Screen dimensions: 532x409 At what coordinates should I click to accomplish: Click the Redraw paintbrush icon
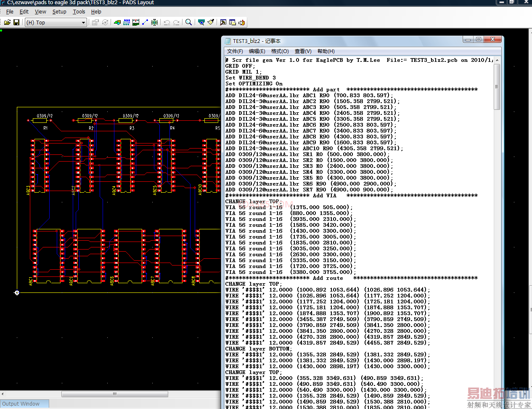point(211,22)
